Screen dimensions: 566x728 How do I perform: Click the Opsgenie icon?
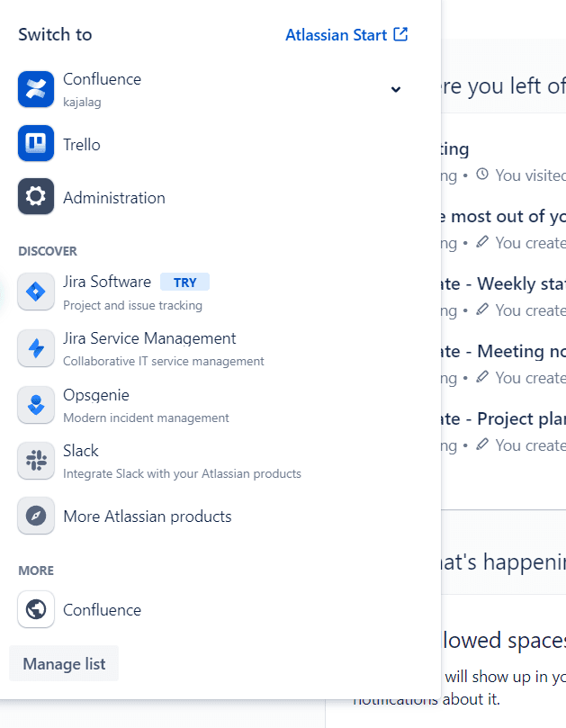click(36, 404)
